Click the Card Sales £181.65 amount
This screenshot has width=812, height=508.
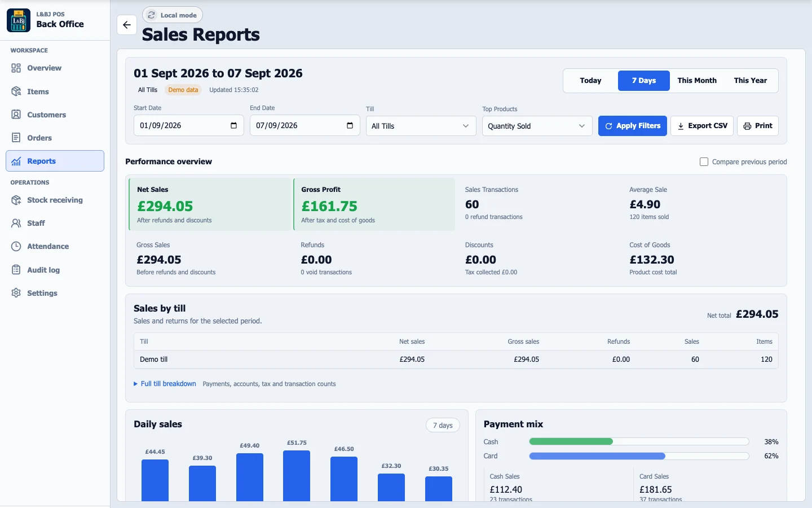coord(656,490)
